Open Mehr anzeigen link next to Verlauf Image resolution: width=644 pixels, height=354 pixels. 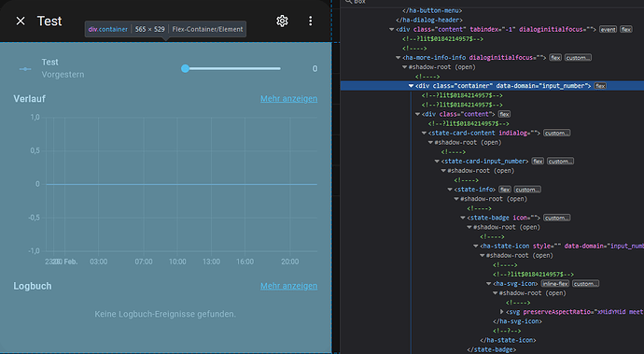click(288, 99)
